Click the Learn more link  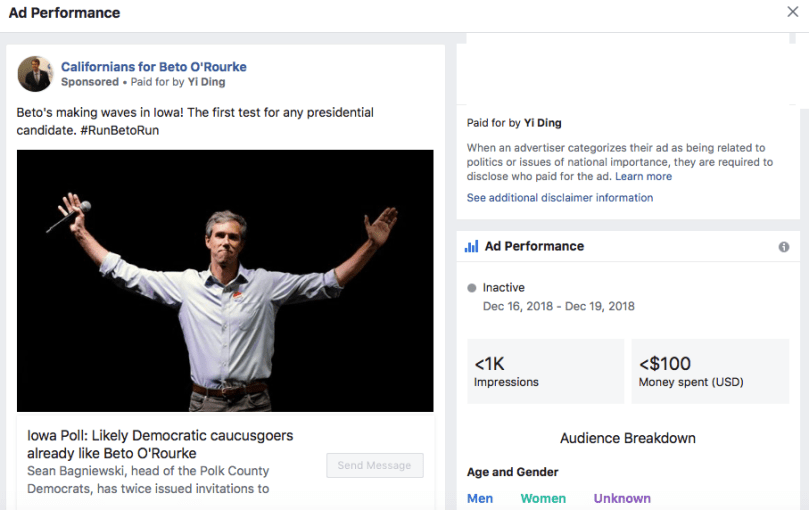(x=643, y=176)
